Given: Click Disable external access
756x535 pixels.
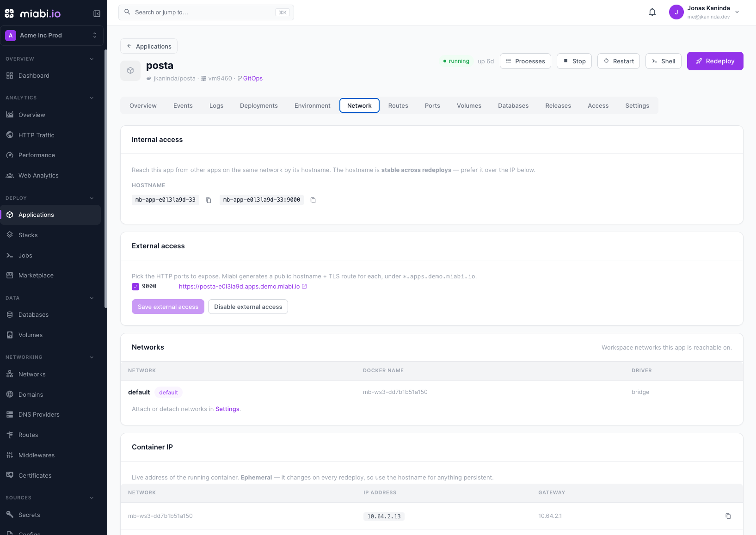Looking at the screenshot, I should click(x=248, y=307).
